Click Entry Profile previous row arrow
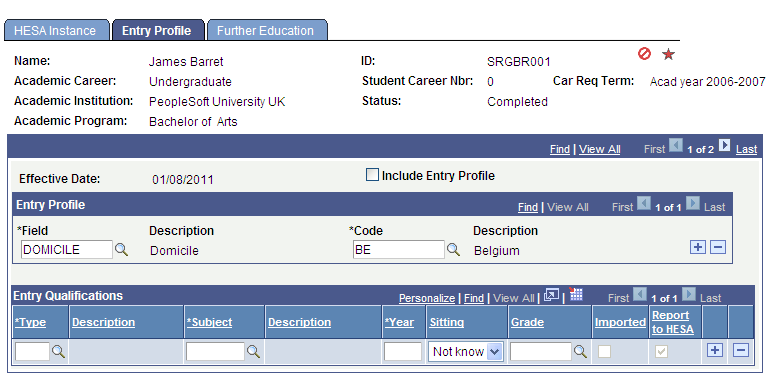Screen dimensions: 779x386 (644, 204)
